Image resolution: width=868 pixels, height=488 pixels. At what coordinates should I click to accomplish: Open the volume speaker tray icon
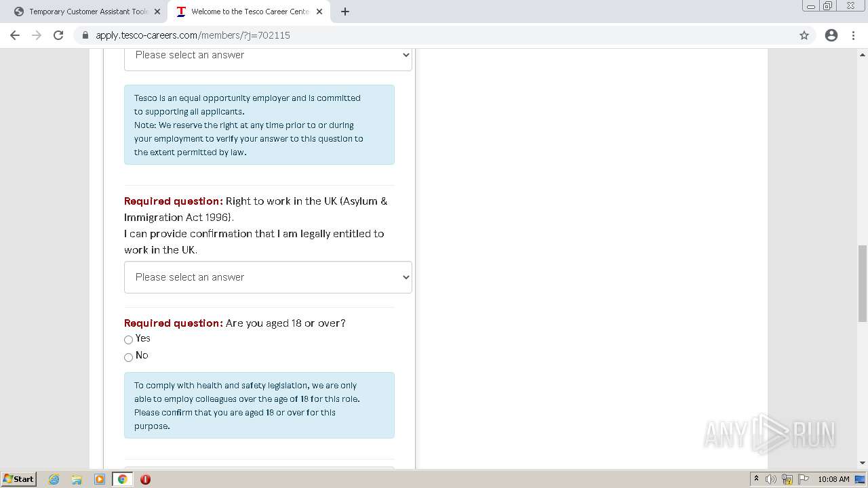pos(771,479)
